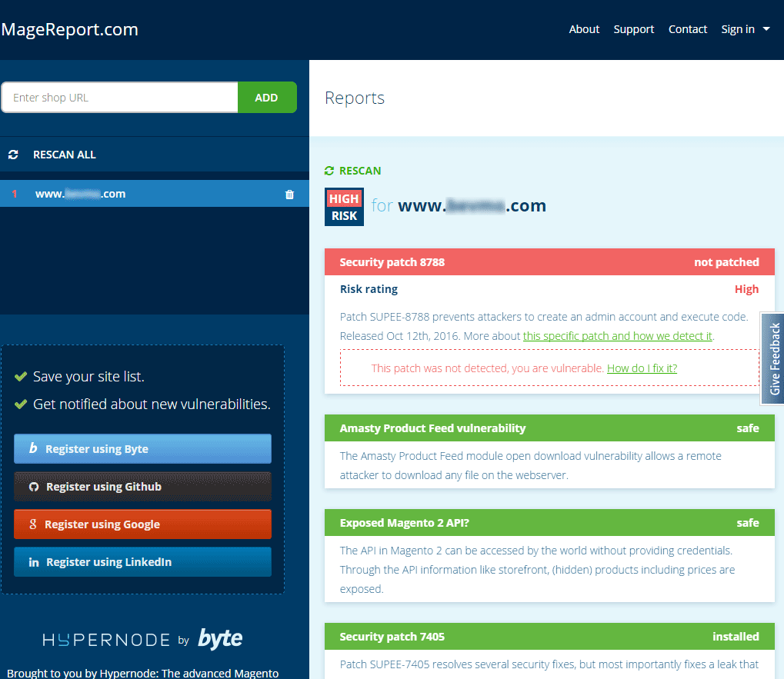Go to the Support page

click(633, 29)
